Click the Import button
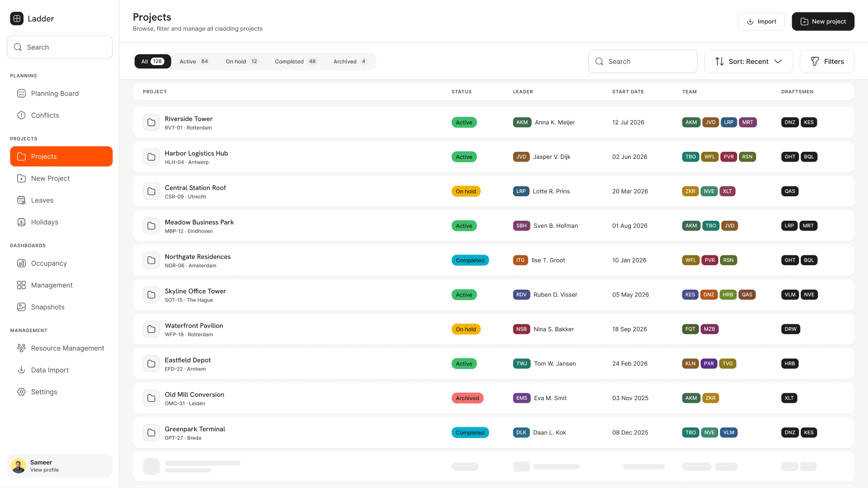 pos(761,21)
